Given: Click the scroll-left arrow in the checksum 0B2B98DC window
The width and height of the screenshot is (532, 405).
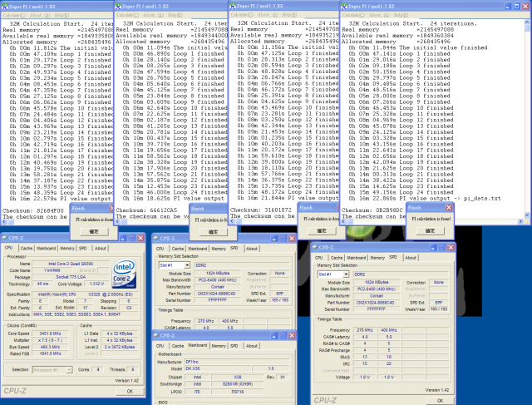Looking at the screenshot, I should [x=344, y=221].
